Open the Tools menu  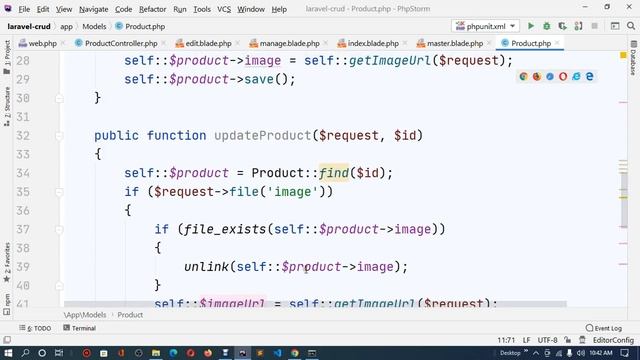pyautogui.click(x=202, y=9)
